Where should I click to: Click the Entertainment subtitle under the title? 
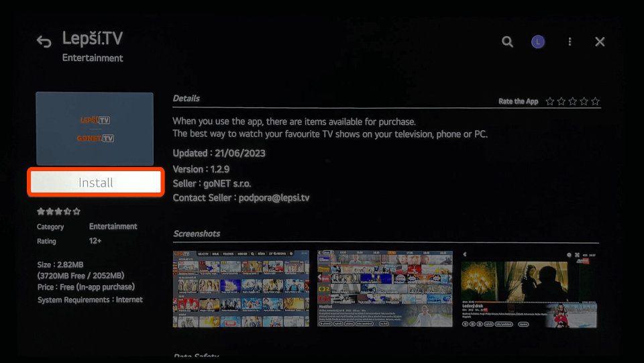pyautogui.click(x=93, y=58)
